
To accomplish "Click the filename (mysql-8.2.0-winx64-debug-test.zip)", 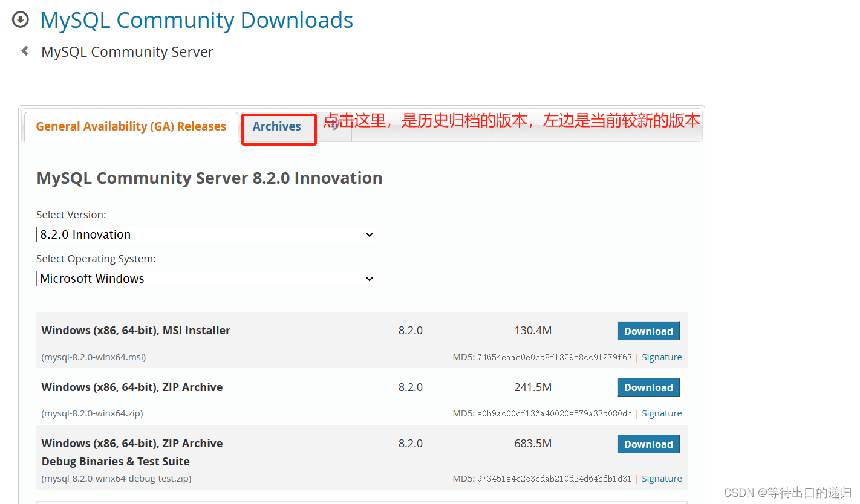I will click(x=116, y=479).
